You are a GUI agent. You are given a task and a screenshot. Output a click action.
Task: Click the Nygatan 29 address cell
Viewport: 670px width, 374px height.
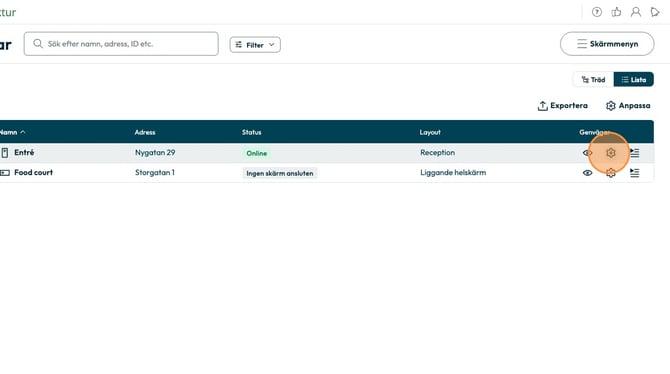[155, 153]
